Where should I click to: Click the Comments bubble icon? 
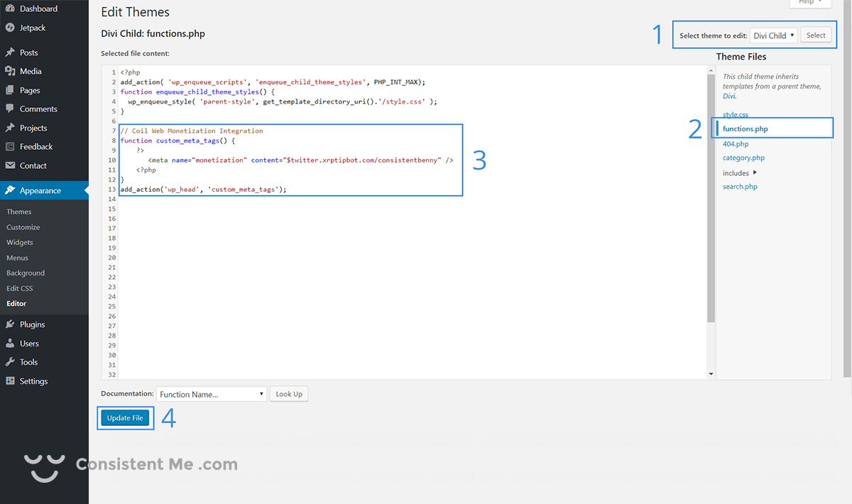[x=10, y=109]
